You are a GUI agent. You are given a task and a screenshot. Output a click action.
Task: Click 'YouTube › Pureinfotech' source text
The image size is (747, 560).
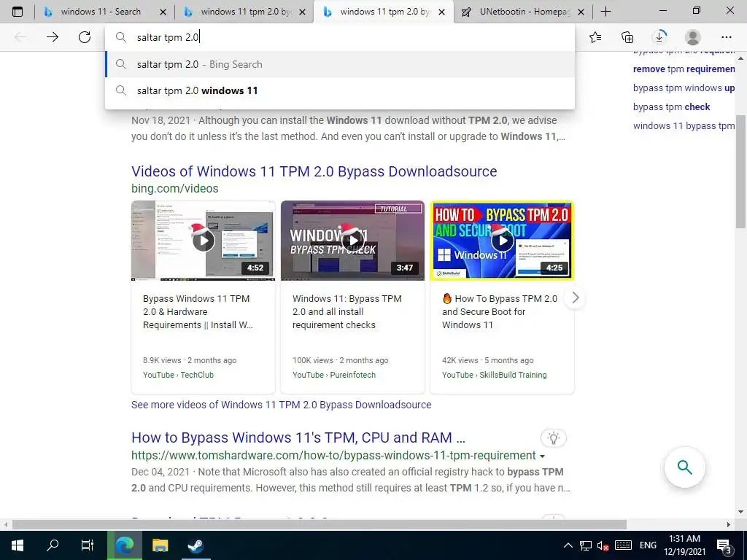coord(334,375)
